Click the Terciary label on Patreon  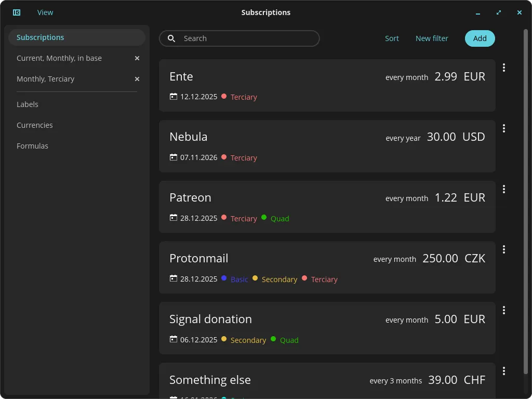click(x=244, y=219)
